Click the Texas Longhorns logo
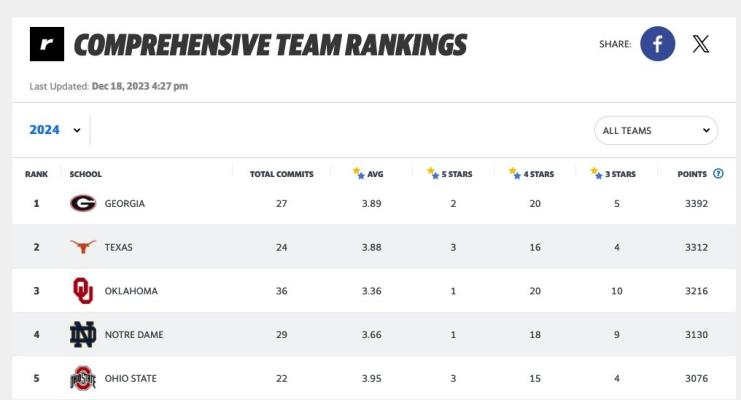Image resolution: width=741 pixels, height=400 pixels. click(x=83, y=246)
